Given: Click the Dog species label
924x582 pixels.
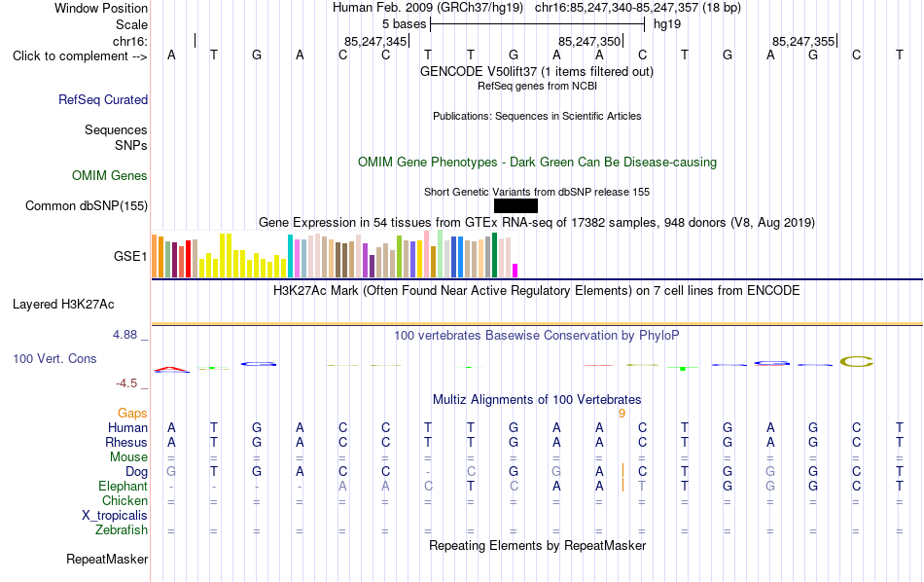Looking at the screenshot, I should (x=137, y=472).
